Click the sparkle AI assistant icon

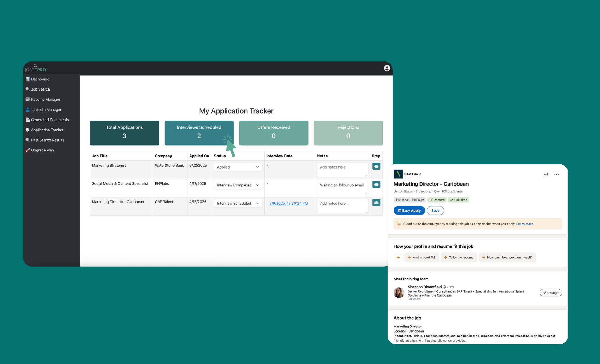[x=398, y=258]
